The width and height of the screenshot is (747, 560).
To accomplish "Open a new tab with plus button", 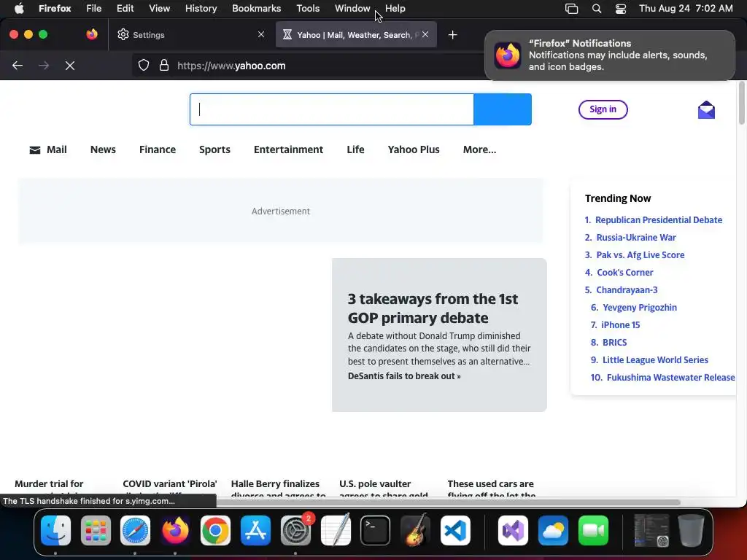I will click(x=452, y=35).
